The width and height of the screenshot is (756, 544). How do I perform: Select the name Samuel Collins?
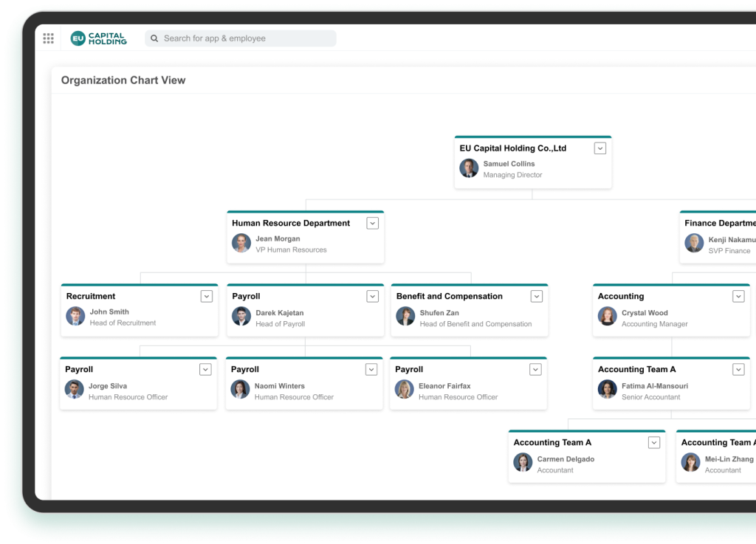[x=509, y=164]
